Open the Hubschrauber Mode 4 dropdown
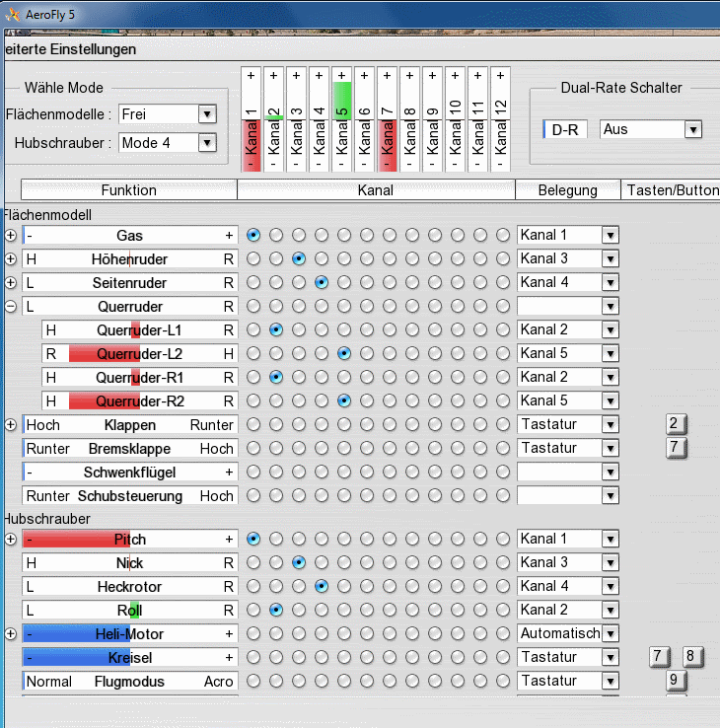This screenshot has height=728, width=720. 206,143
